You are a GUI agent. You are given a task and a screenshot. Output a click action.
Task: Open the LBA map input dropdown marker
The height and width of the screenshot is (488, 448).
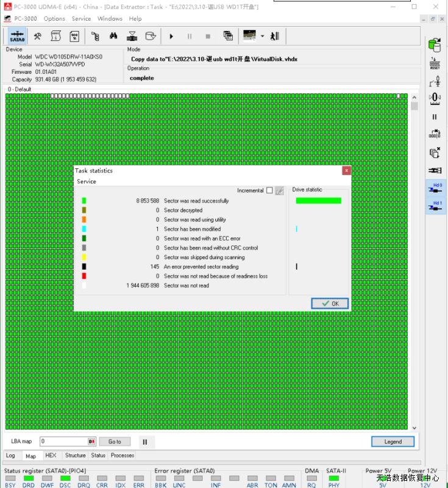(92, 442)
